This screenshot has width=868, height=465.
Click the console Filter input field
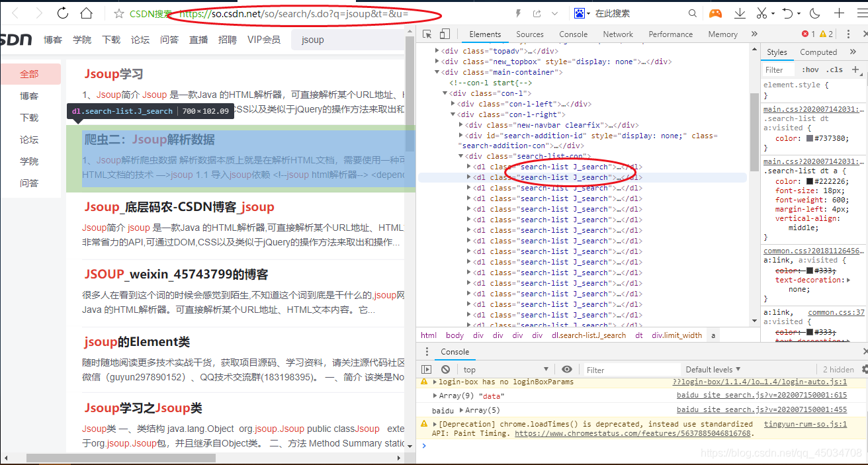[x=632, y=370]
